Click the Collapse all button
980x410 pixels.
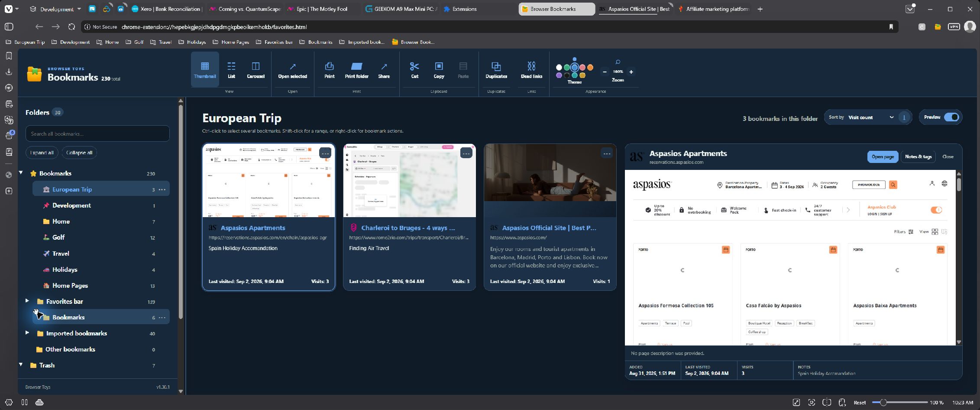tap(79, 153)
